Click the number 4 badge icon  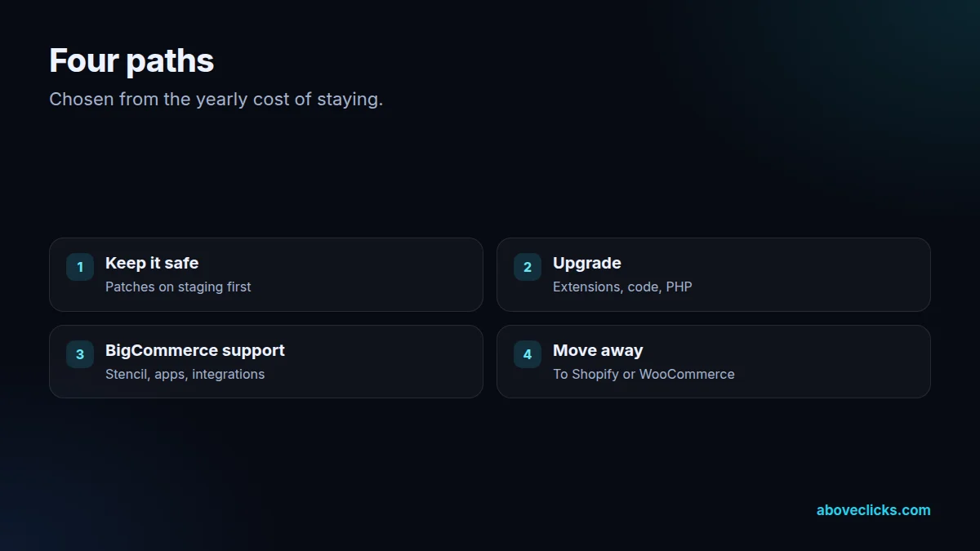point(528,354)
